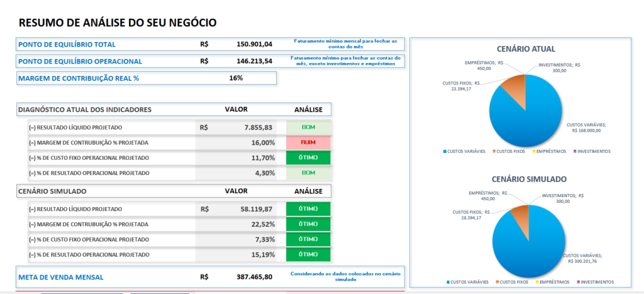Select the red RUIM analysis badge
The height and width of the screenshot is (294, 644).
point(308,143)
